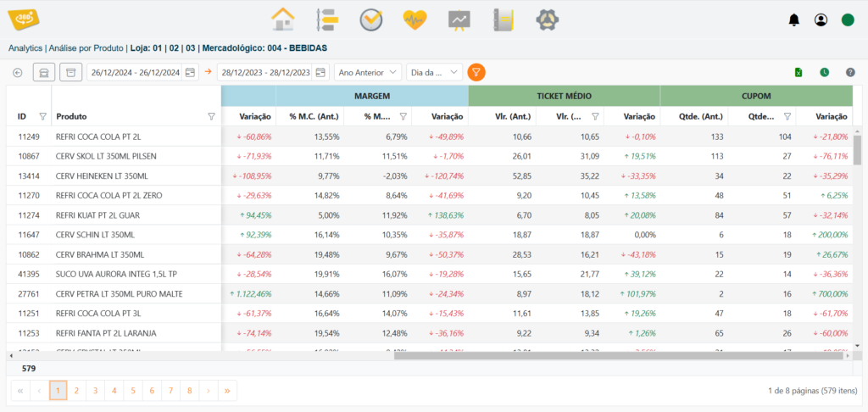Image resolution: width=868 pixels, height=412 pixels.
Task: Open calendar for 28/12/2023 date range
Action: pos(320,73)
